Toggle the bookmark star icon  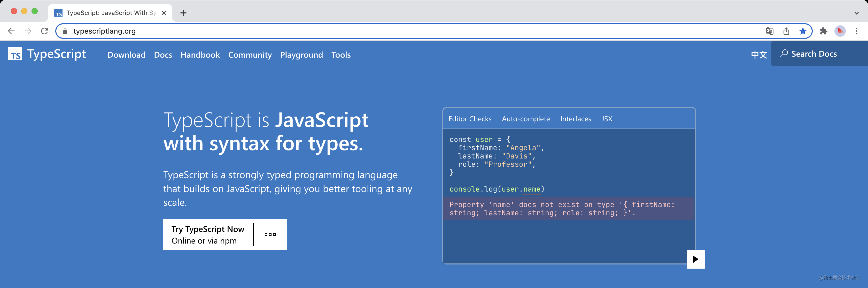coord(803,31)
